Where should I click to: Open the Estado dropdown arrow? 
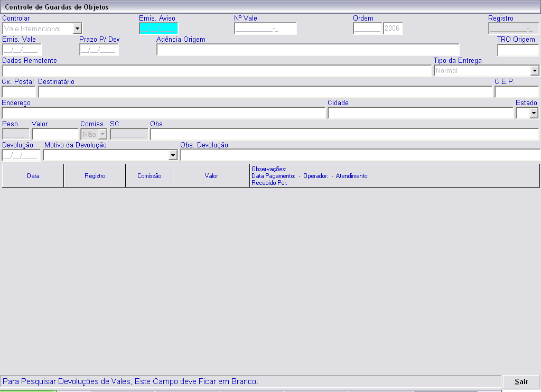[x=534, y=113]
